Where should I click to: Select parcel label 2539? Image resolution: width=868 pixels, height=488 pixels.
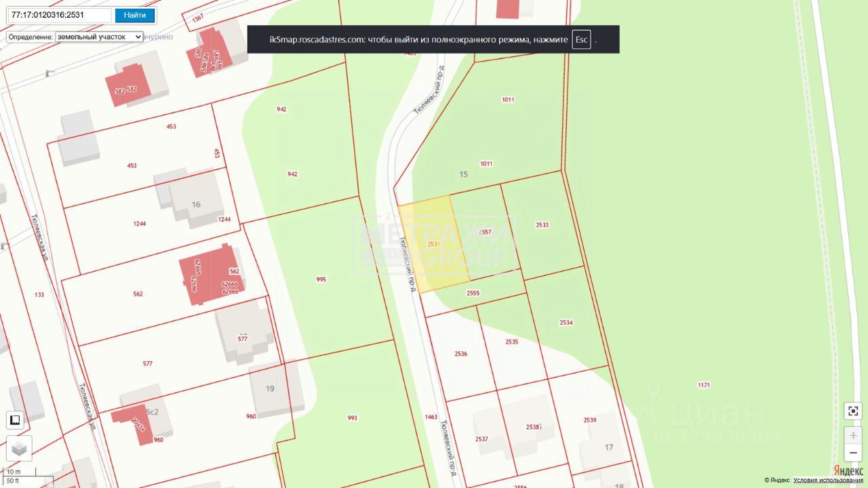pos(590,420)
